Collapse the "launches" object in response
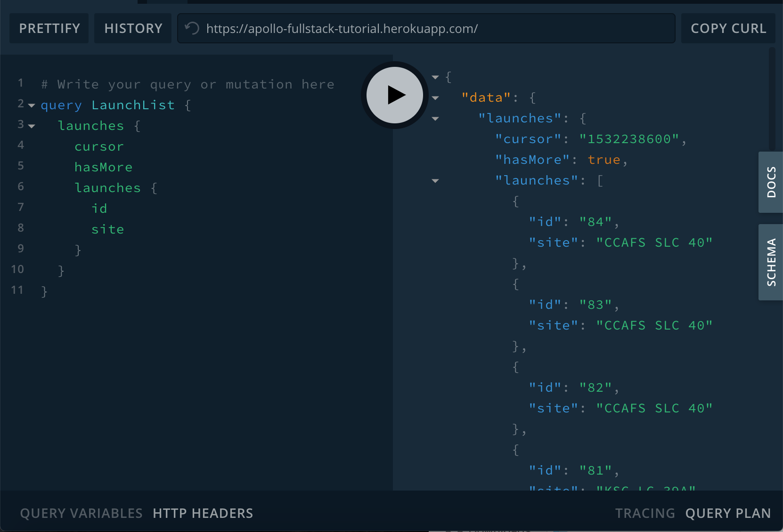 click(435, 119)
